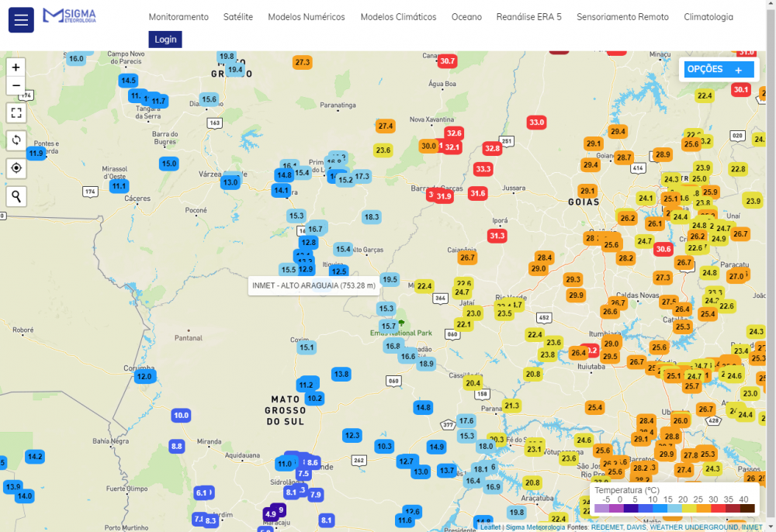Click the Sigma Meteorologia logo
The image size is (776, 532).
coord(70,16)
